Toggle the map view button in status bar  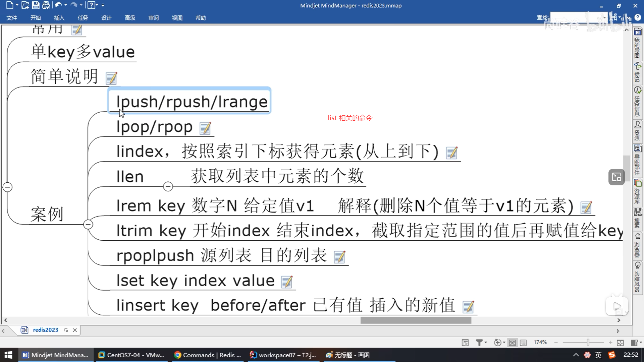pos(512,342)
